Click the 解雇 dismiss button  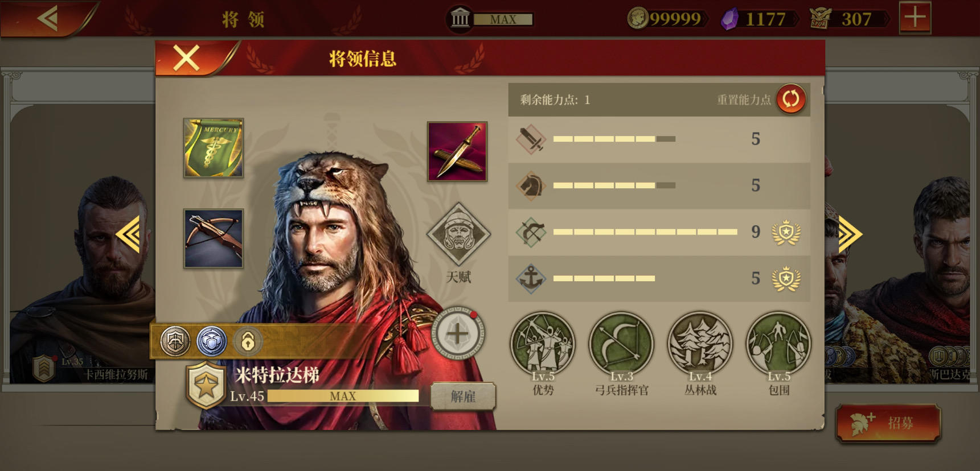point(463,396)
